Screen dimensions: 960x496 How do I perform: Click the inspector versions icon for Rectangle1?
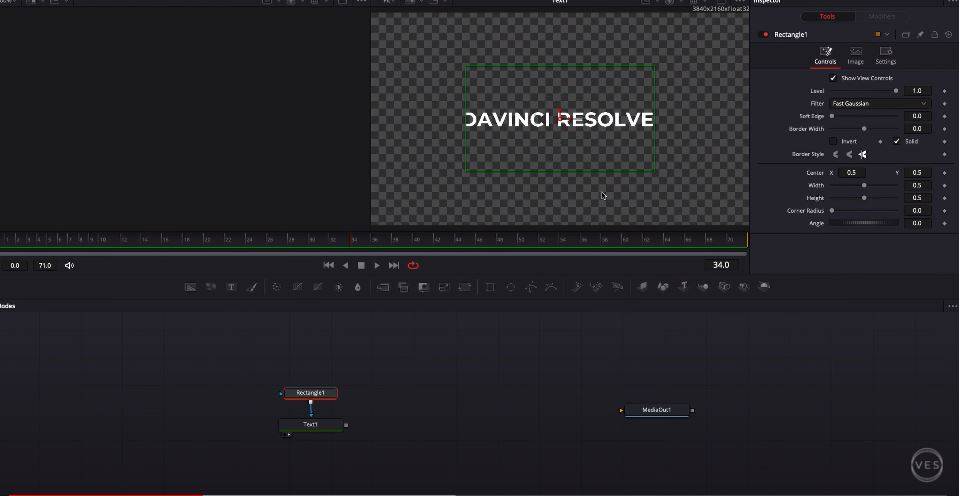(906, 35)
